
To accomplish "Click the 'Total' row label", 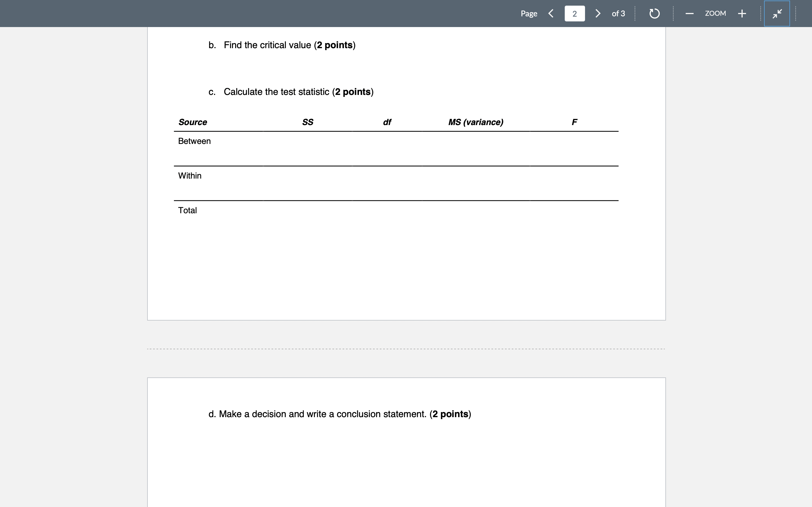I will pos(187,210).
